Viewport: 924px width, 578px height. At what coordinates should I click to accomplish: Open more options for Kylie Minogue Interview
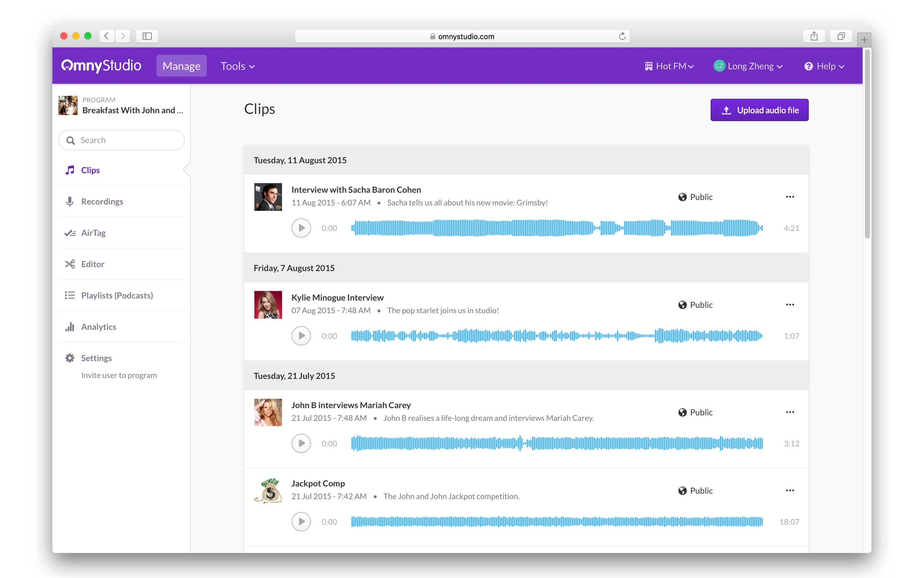click(789, 304)
